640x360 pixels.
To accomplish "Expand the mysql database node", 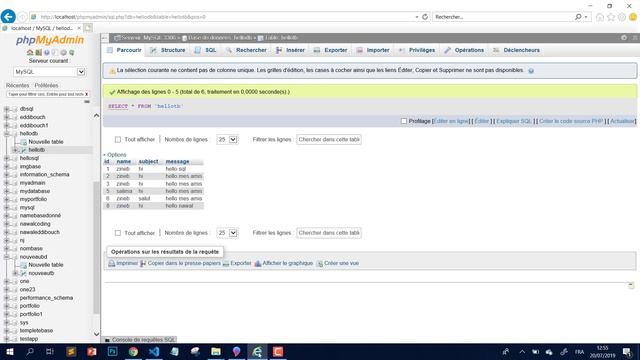I will [6, 208].
